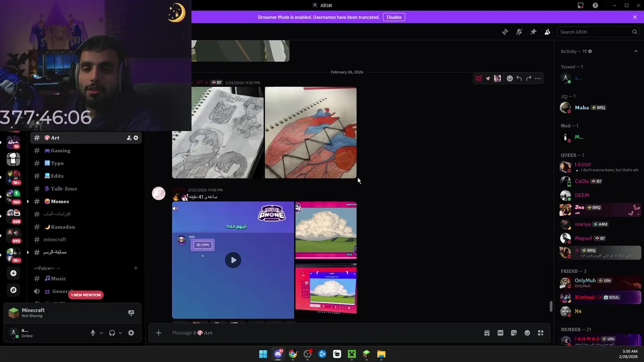React with the 100 emoji on message
644x362 pixels.
[478, 78]
